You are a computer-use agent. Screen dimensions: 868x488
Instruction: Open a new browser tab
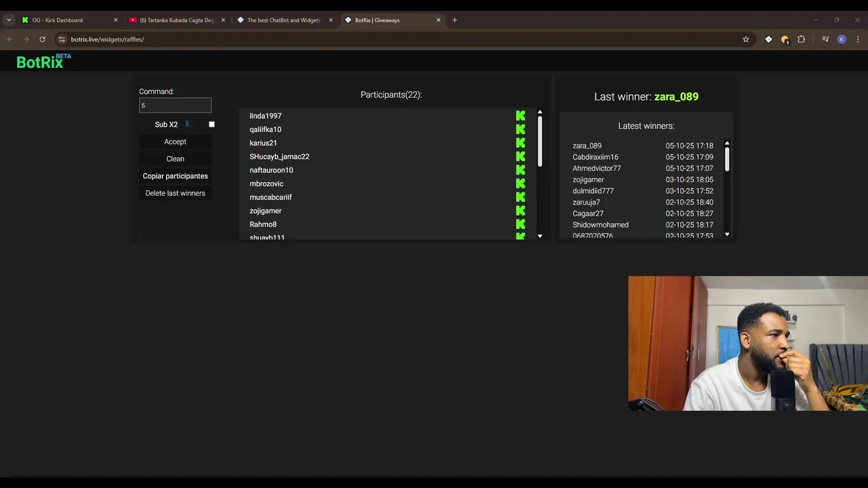(454, 20)
